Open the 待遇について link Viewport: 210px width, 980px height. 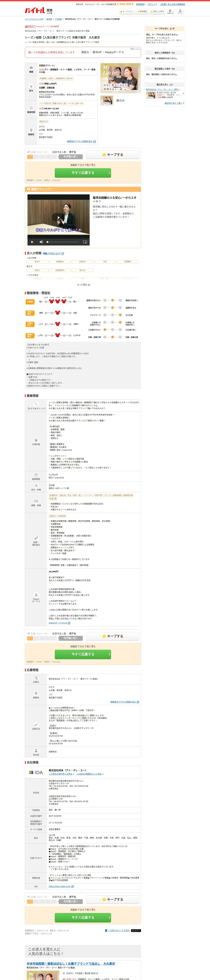coord(135,49)
